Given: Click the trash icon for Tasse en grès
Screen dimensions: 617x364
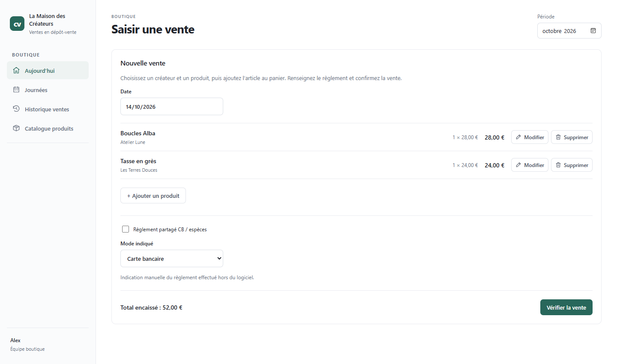Looking at the screenshot, I should pyautogui.click(x=558, y=165).
